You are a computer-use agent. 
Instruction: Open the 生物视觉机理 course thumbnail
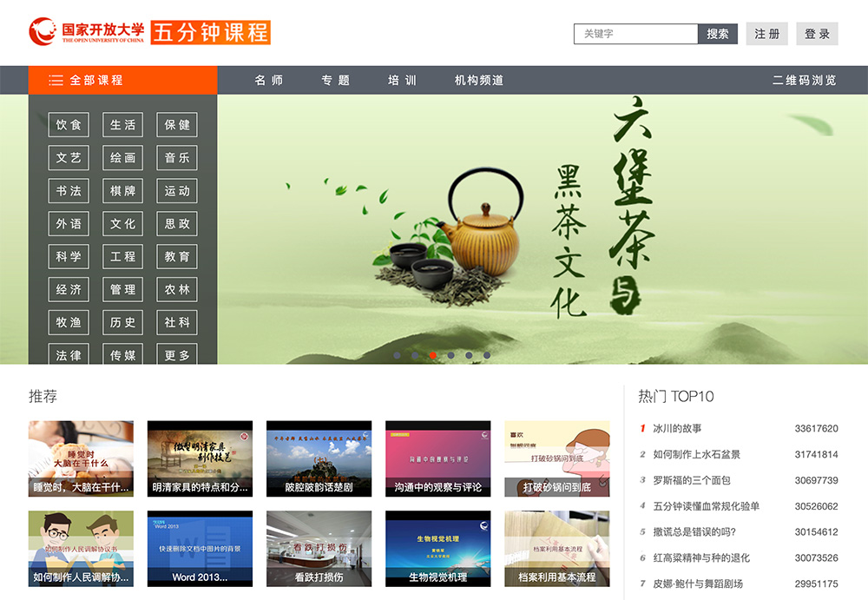(x=437, y=547)
